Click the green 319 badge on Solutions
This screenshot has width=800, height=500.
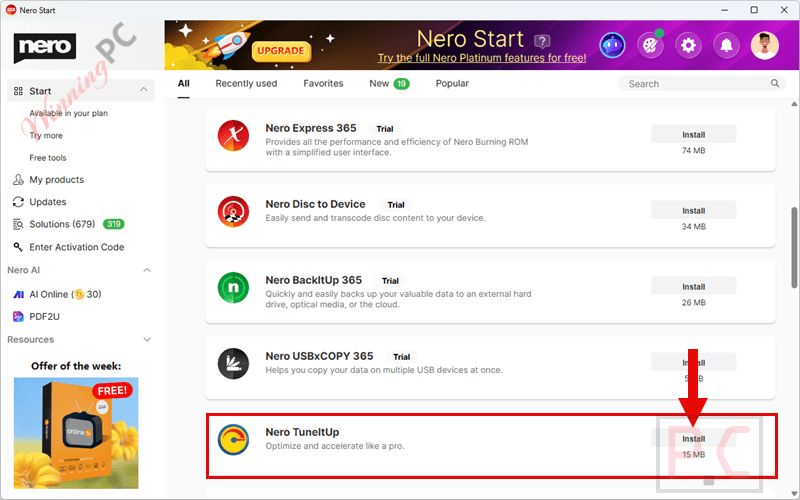[114, 224]
